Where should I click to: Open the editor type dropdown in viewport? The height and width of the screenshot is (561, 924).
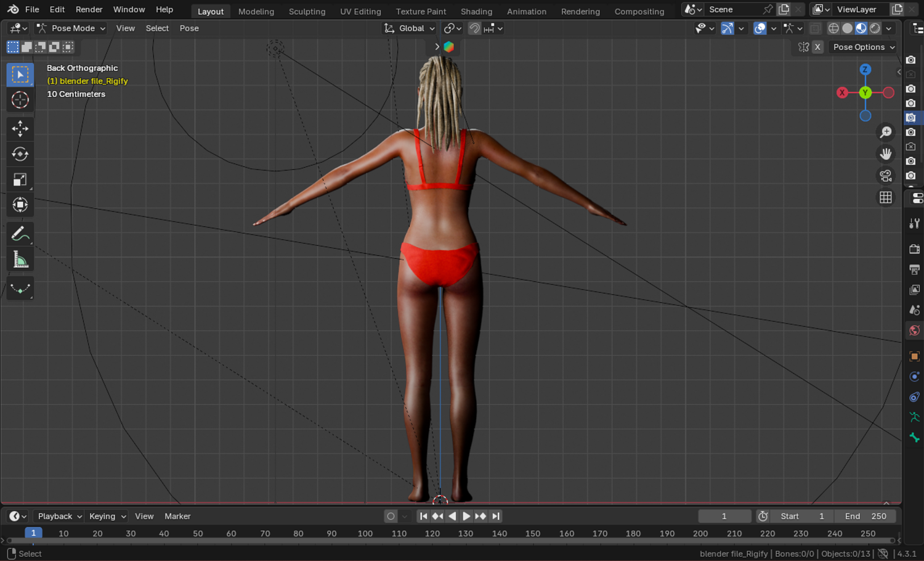click(18, 28)
